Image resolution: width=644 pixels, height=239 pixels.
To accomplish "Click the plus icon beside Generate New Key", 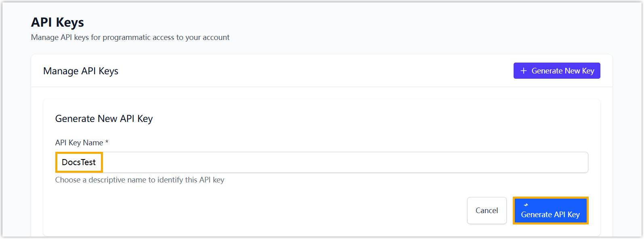I will tap(524, 71).
